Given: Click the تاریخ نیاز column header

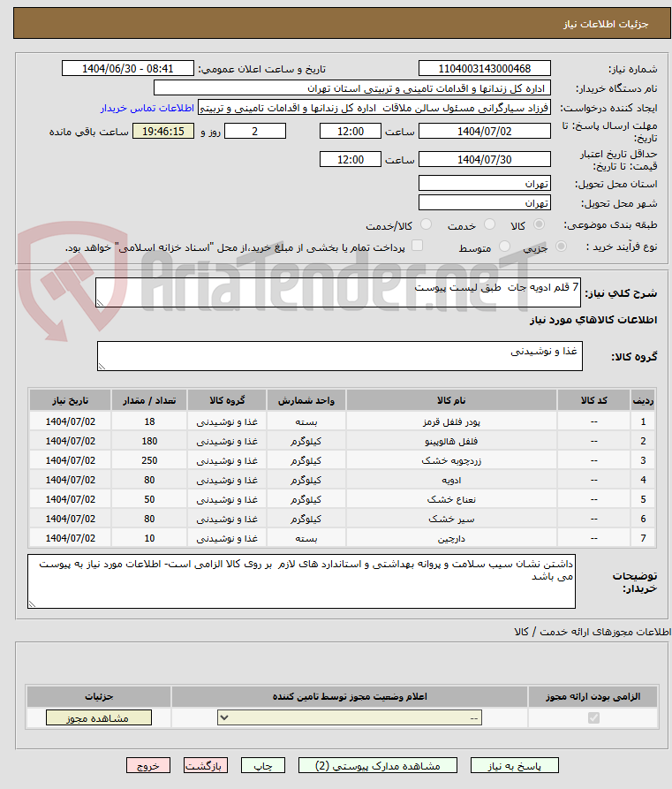Looking at the screenshot, I should pos(71,400).
